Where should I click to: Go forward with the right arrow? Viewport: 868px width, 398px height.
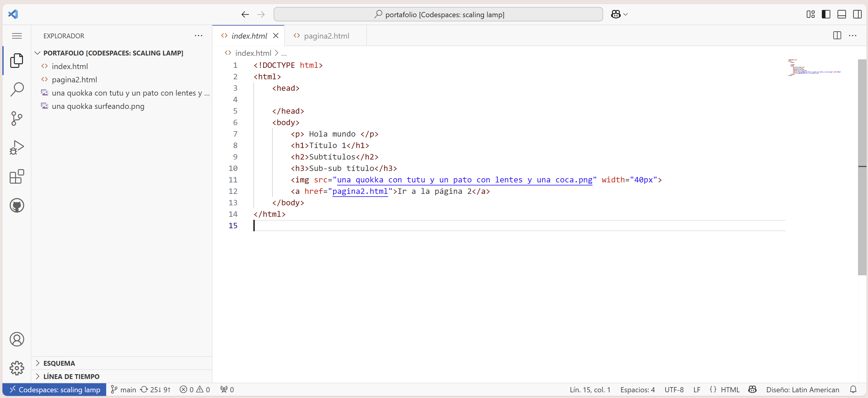click(261, 14)
